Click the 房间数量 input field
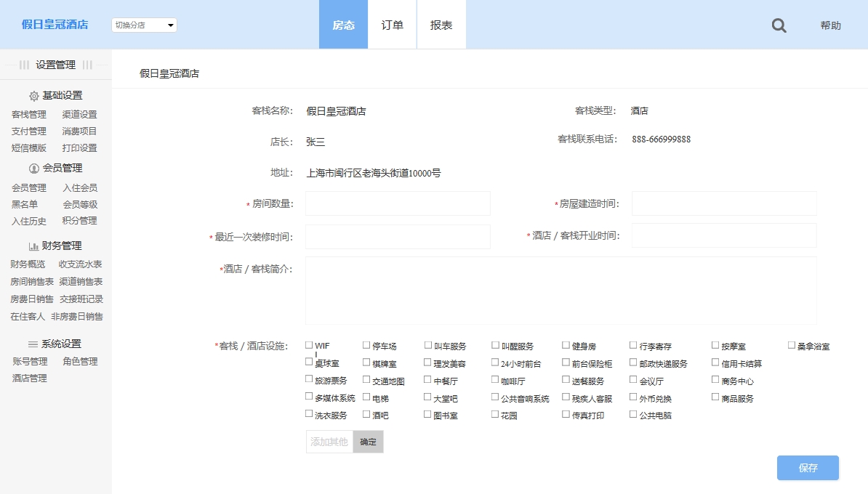Viewport: 868px width, 494px height. point(398,203)
